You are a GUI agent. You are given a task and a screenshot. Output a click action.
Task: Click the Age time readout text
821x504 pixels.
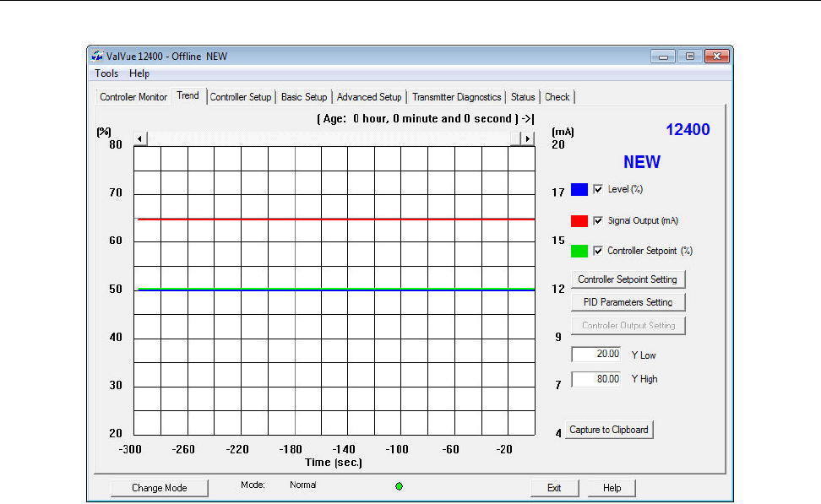coord(425,119)
